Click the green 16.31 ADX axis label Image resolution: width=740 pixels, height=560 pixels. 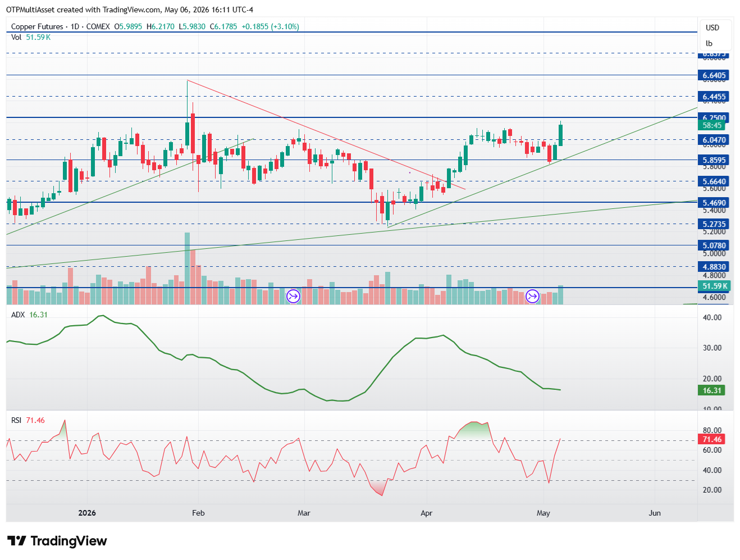712,390
